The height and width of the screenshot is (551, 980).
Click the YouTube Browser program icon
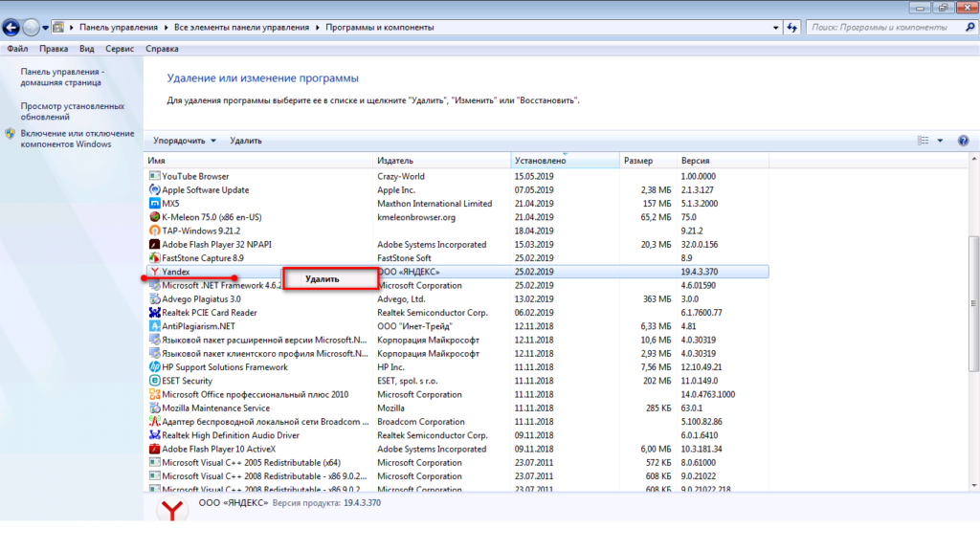[154, 176]
